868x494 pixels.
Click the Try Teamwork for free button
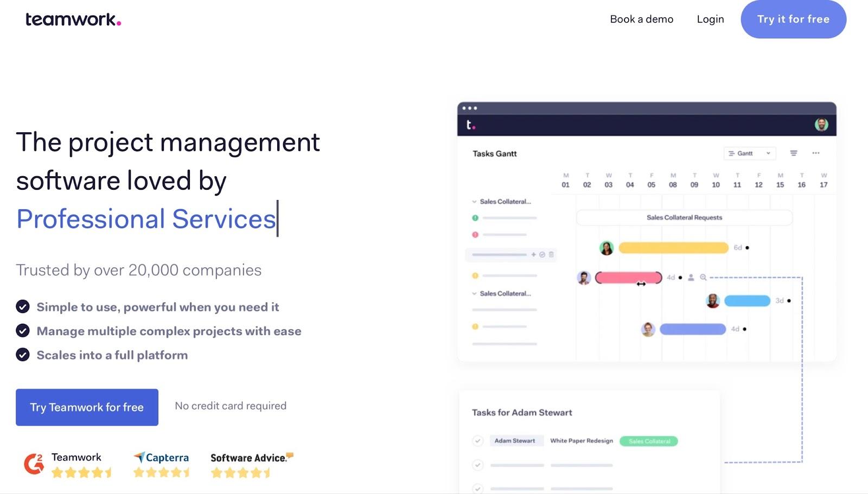(87, 407)
